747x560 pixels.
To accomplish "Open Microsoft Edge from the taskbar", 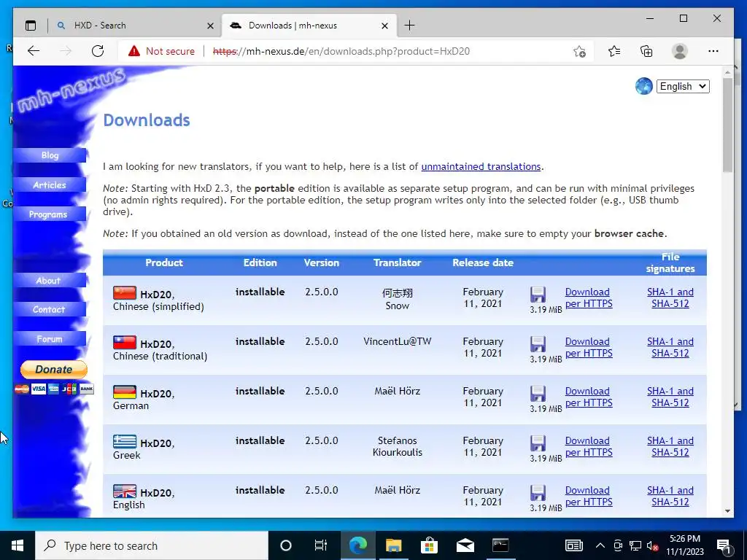I will pos(357,545).
